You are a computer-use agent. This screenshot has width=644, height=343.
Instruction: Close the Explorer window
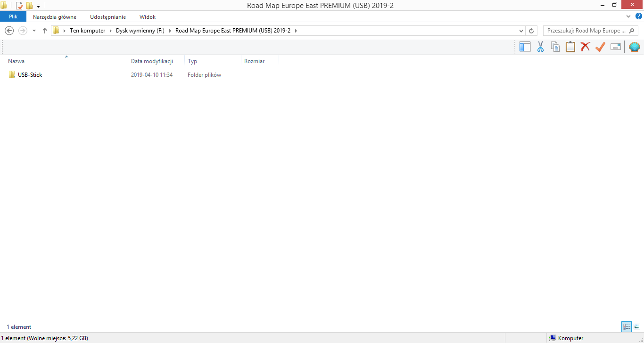[632, 5]
